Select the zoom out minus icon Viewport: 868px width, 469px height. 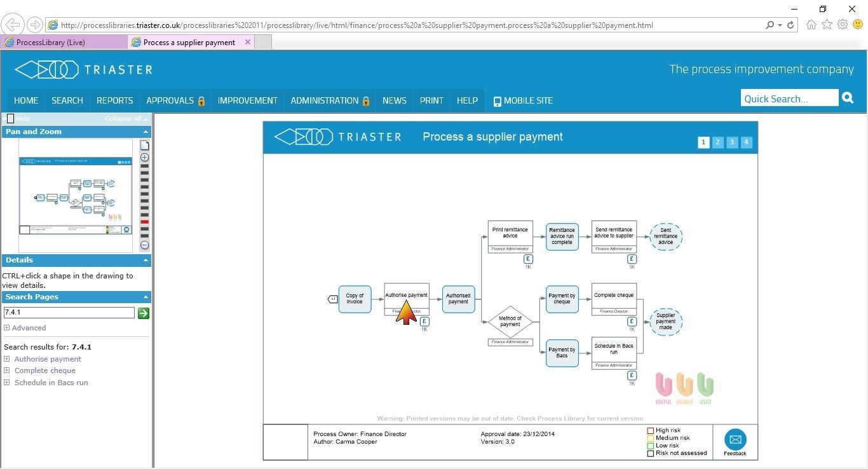[144, 245]
